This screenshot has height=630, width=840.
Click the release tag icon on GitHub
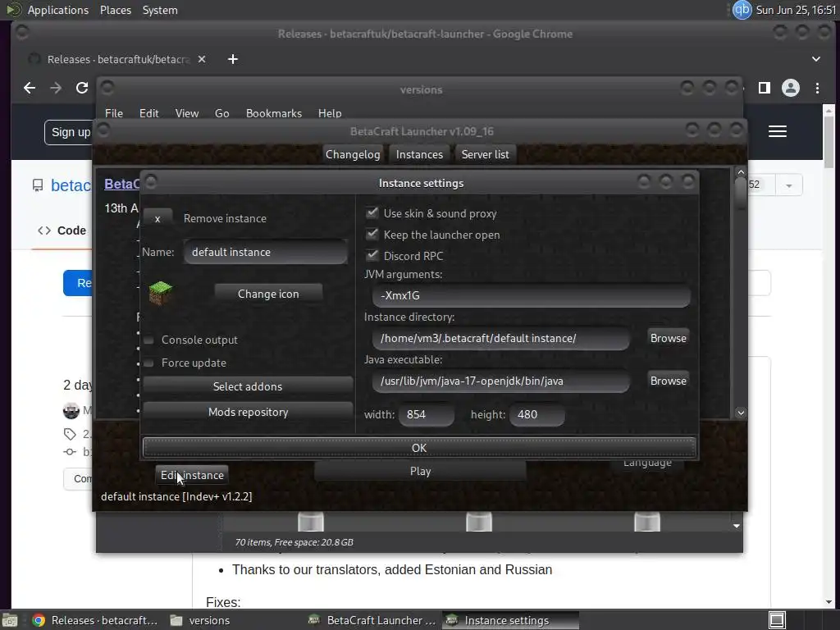click(70, 433)
